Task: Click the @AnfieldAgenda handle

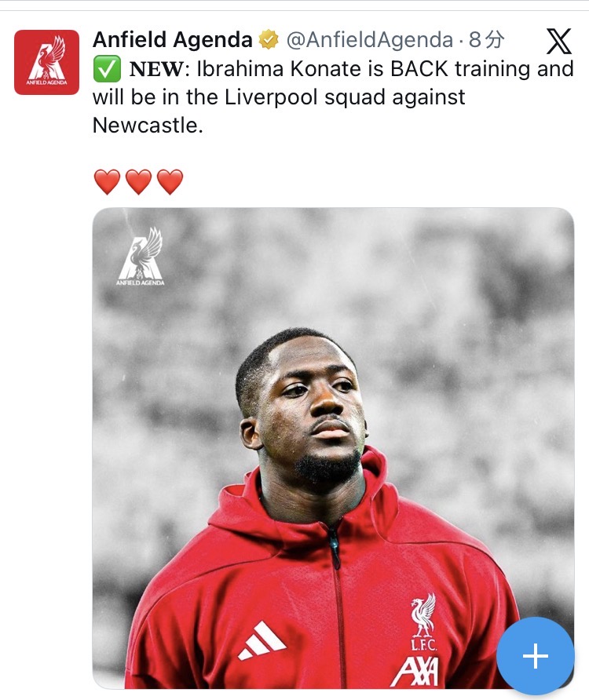Action: [370, 40]
